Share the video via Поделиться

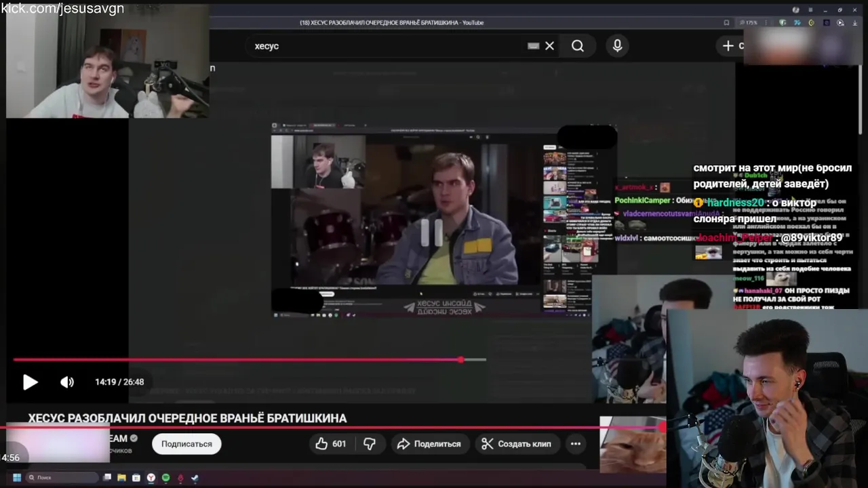tap(429, 444)
